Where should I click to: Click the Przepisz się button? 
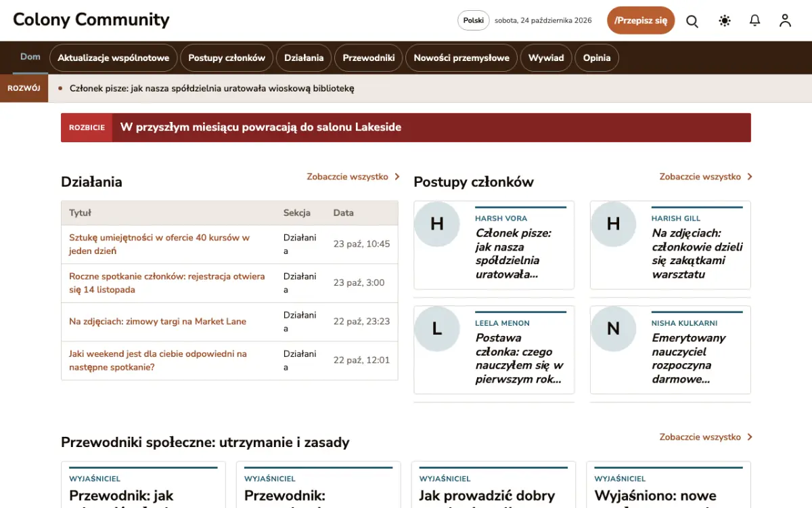click(641, 20)
